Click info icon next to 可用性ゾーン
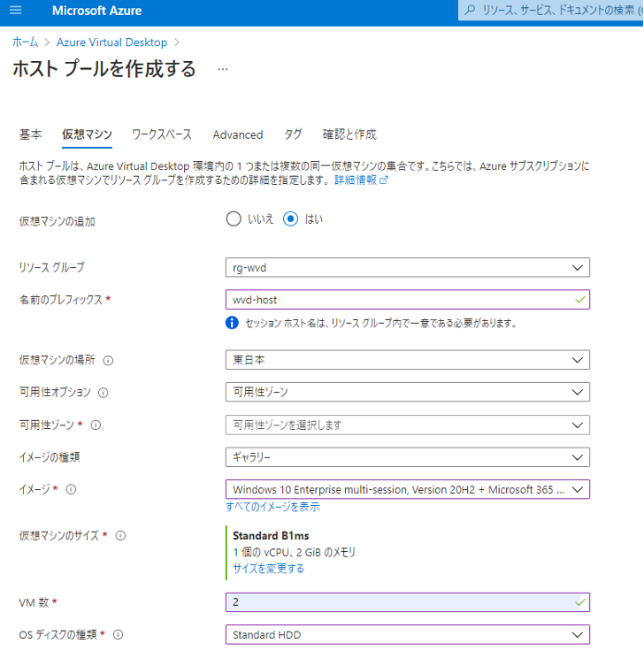644x651 pixels. 96,425
